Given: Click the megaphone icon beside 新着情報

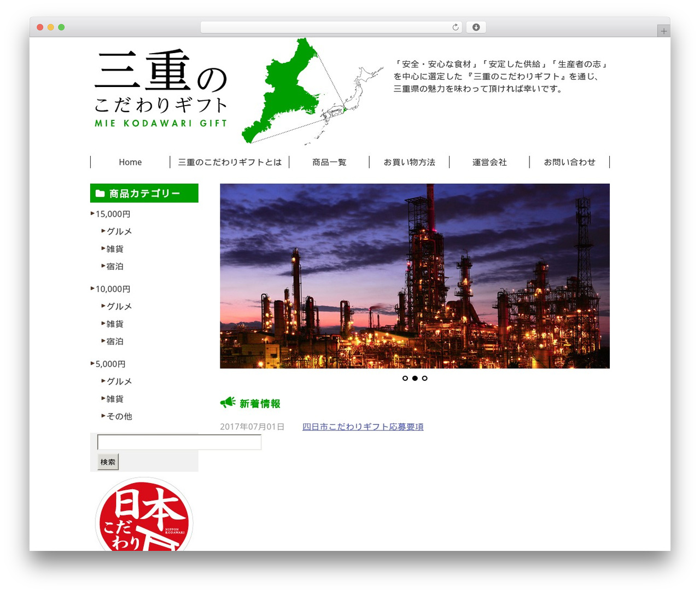Looking at the screenshot, I should [227, 403].
